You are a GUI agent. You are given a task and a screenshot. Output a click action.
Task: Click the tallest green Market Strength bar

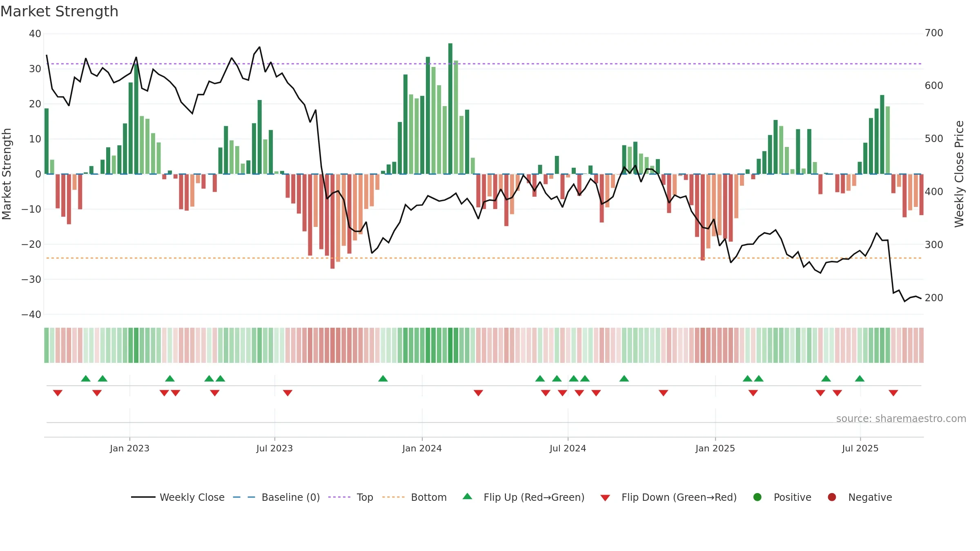click(x=450, y=109)
